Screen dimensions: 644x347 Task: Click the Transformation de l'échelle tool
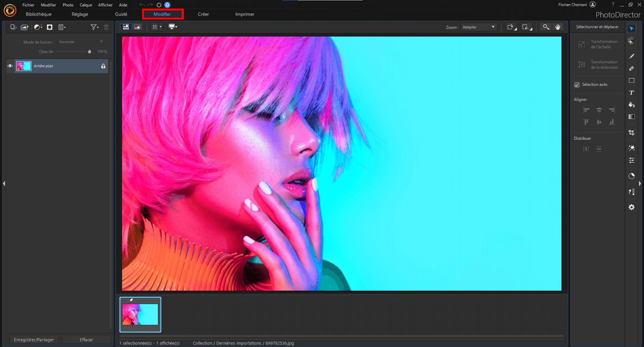(598, 44)
